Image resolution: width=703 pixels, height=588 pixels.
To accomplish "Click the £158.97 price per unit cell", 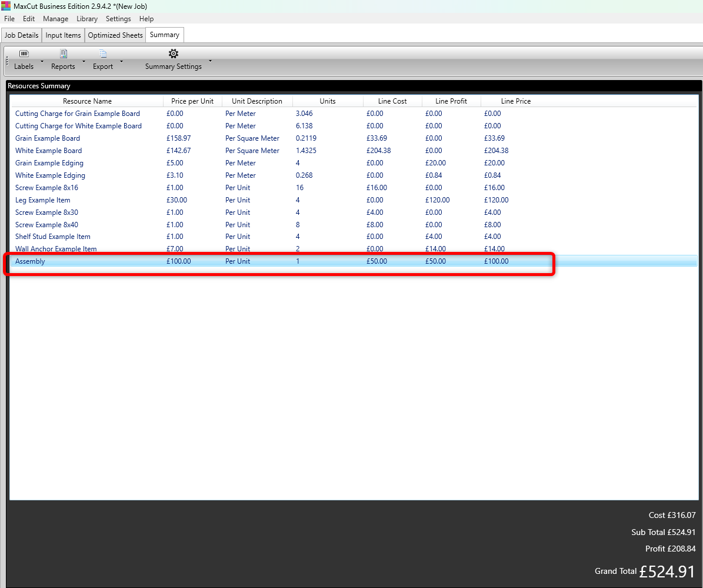I will [178, 138].
